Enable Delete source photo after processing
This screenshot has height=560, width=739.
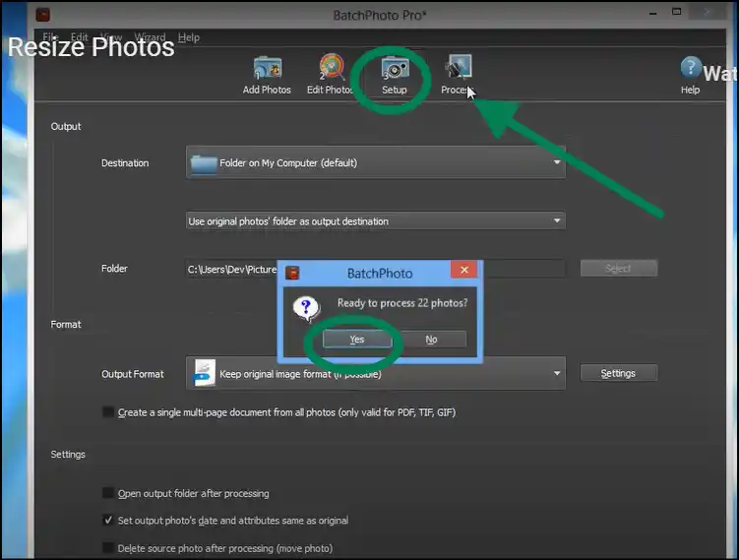[108, 548]
